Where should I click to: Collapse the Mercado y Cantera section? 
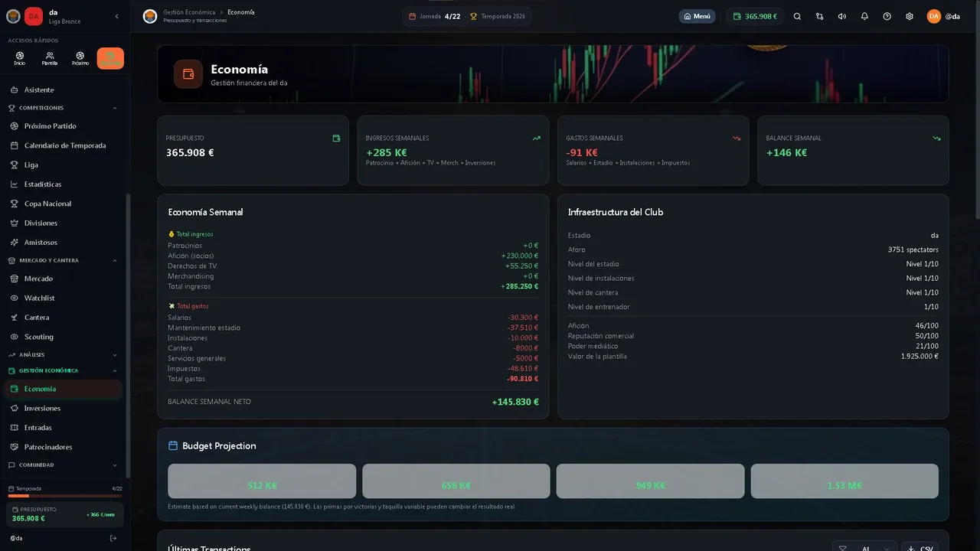point(62,260)
